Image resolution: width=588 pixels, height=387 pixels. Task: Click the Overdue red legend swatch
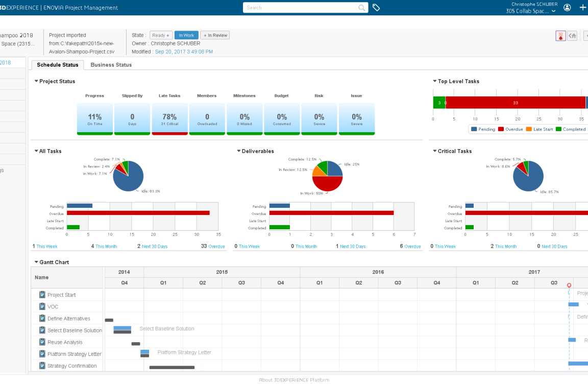tap(501, 129)
